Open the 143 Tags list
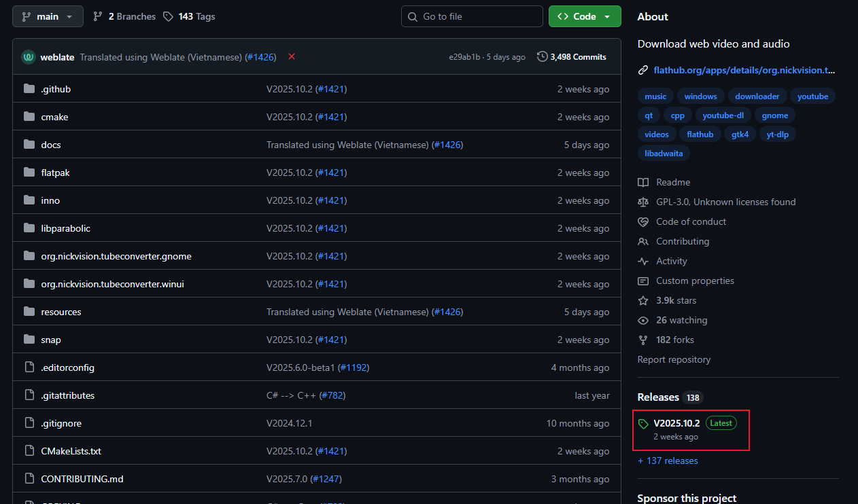The width and height of the screenshot is (858, 504). (x=189, y=16)
